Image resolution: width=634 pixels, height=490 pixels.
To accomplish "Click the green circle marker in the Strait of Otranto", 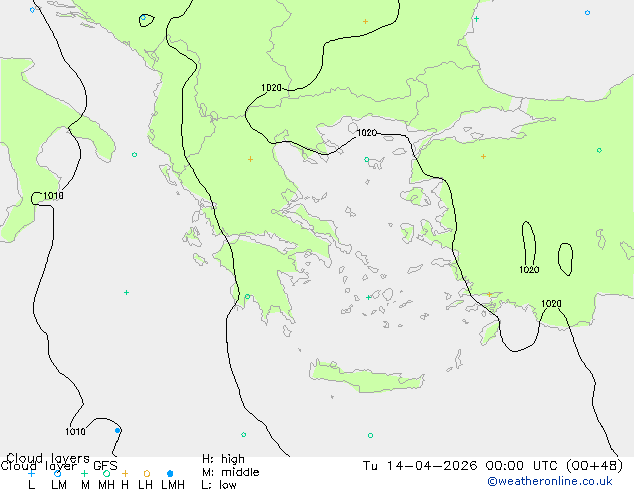I will point(134,154).
